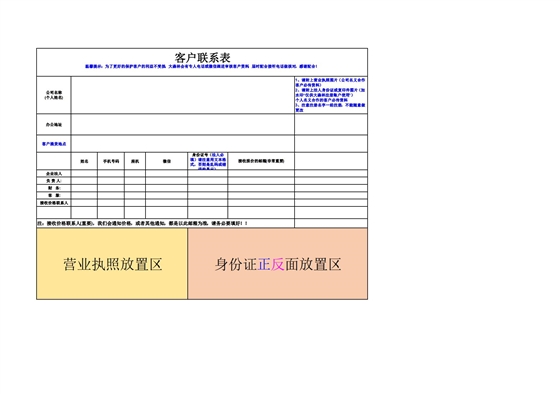Click the 公司名称 (个人姓名) label cell
The height and width of the screenshot is (394, 560).
54,95
